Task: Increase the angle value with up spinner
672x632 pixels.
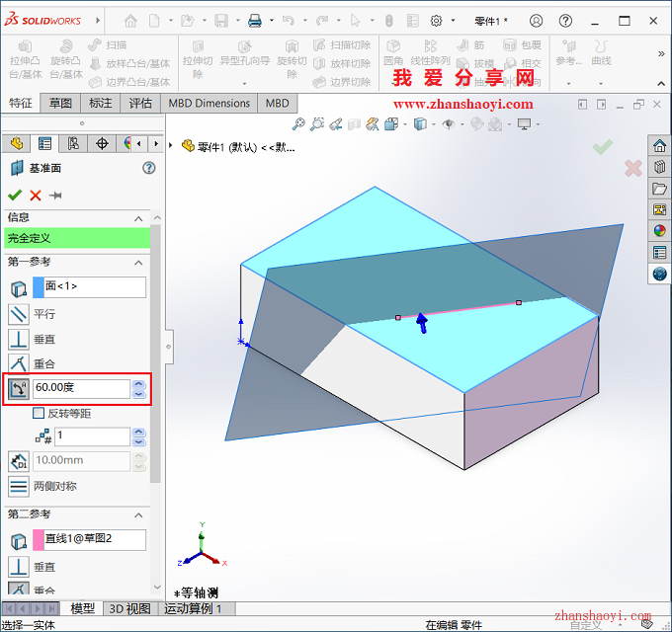Action: coord(139,384)
